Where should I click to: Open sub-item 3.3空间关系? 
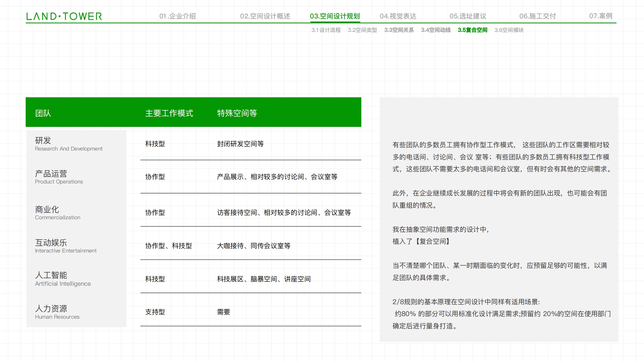pos(399,30)
